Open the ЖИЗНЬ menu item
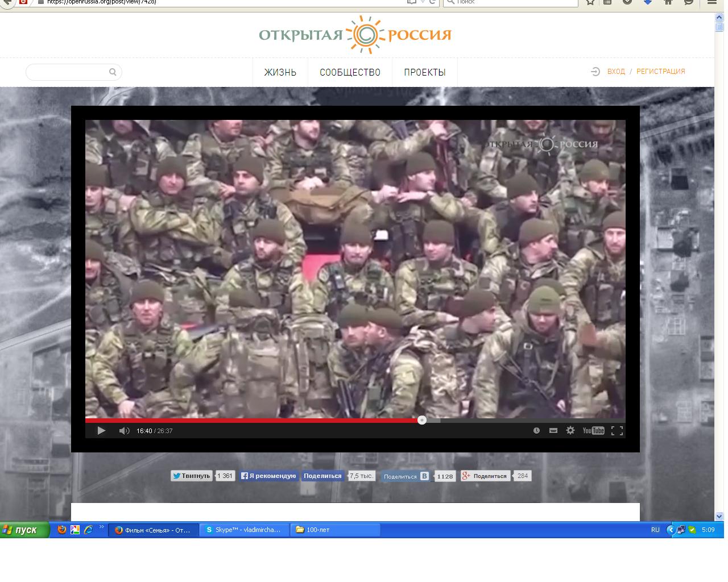The image size is (728, 582). [x=280, y=72]
